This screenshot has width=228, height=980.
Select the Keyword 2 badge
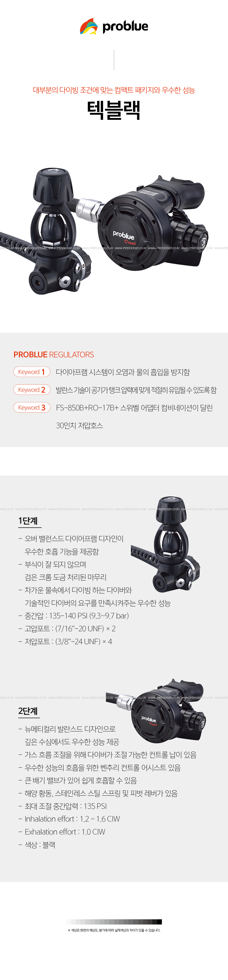pos(32,390)
